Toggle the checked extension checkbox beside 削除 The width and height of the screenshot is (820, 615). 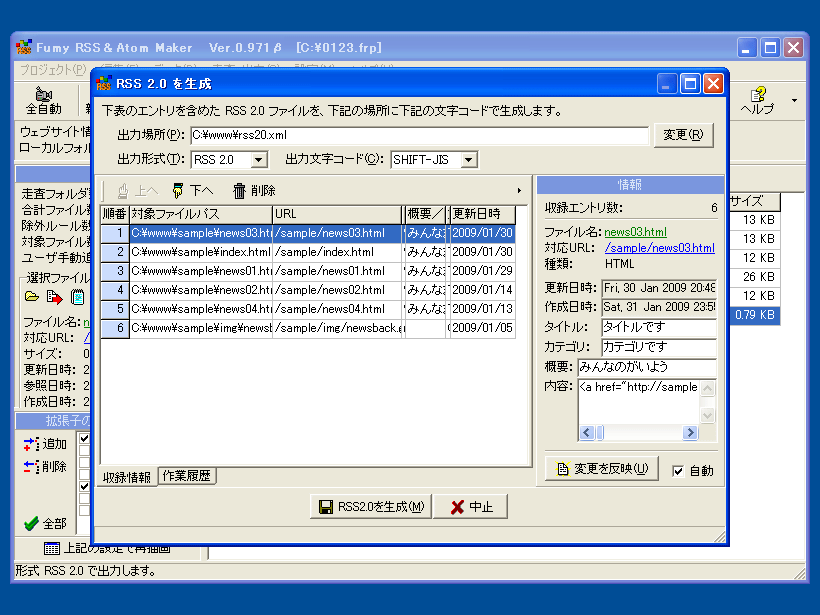84,486
